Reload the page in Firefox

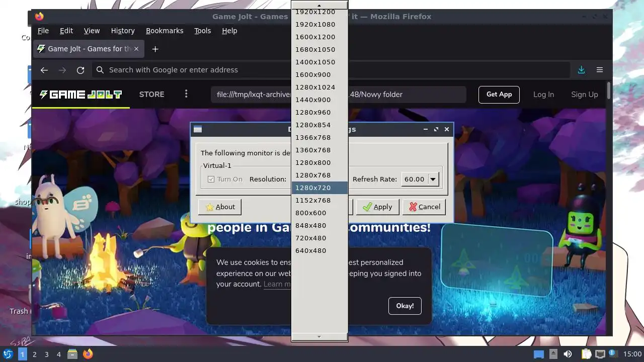click(80, 70)
